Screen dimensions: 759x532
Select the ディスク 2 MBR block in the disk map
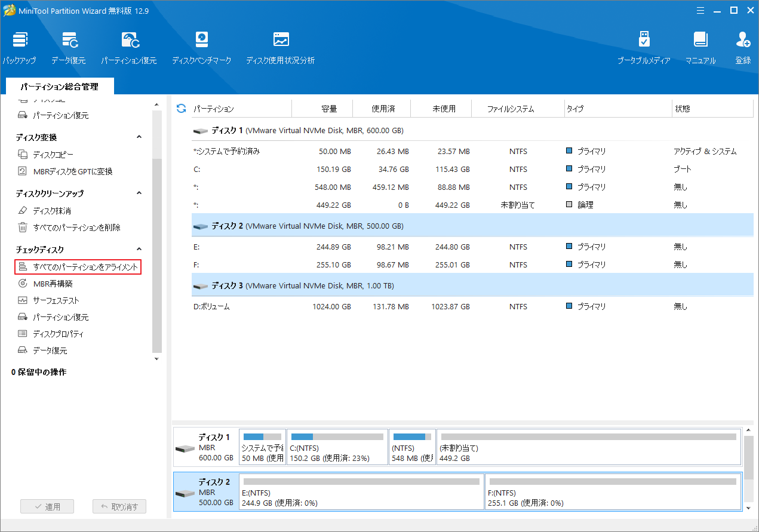pyautogui.click(x=205, y=492)
